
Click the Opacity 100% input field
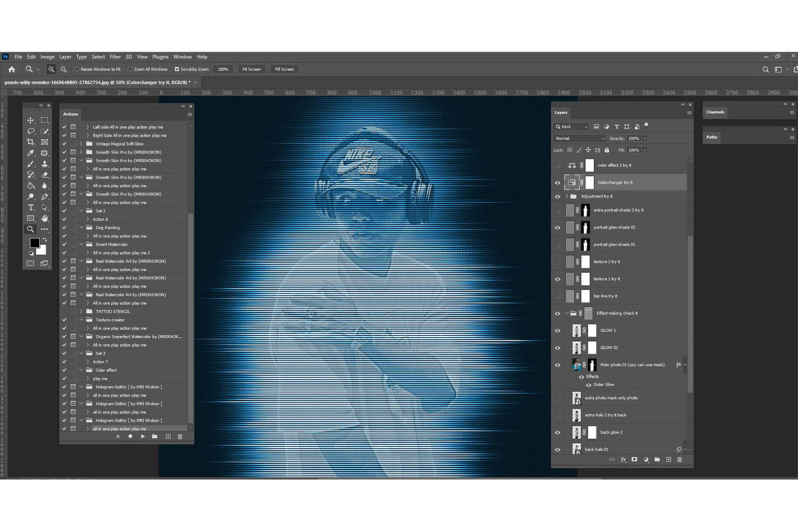click(x=634, y=138)
